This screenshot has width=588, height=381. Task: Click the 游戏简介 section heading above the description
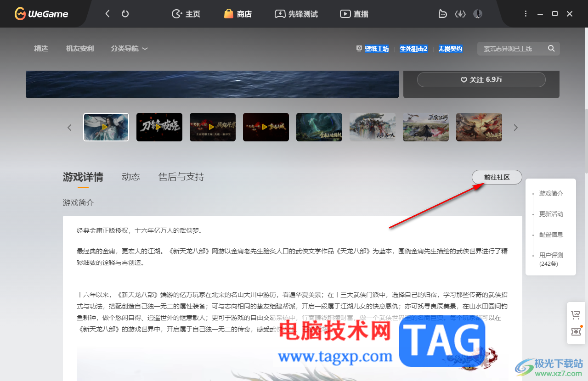(x=78, y=202)
